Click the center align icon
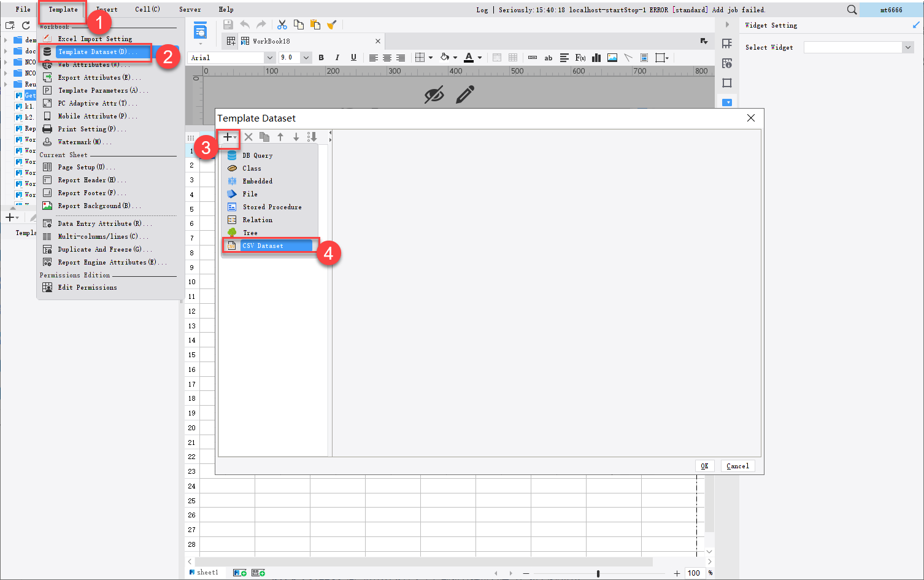 click(387, 58)
